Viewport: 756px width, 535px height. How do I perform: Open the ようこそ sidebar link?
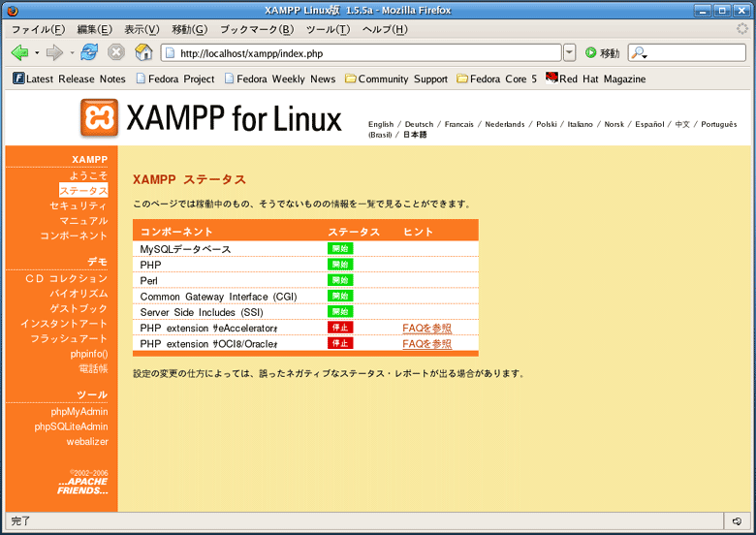coord(89,175)
